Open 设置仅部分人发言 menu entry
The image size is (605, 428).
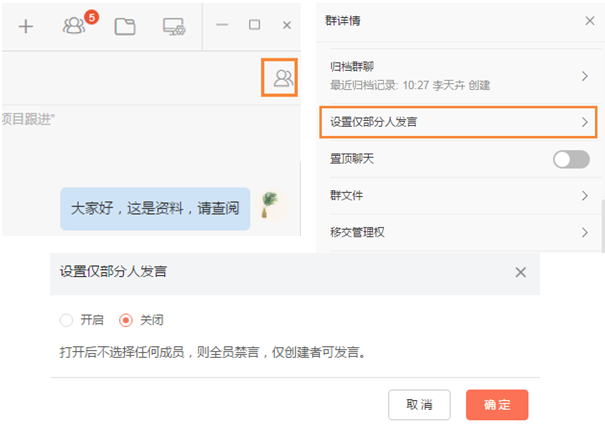(x=458, y=122)
